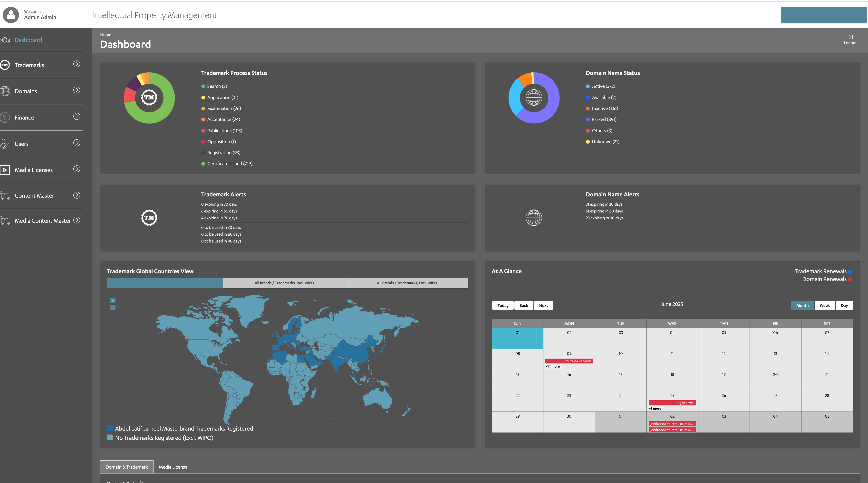This screenshot has width=868, height=483.
Task: Expand the Trademarks sidebar menu arrow
Action: tap(77, 64)
